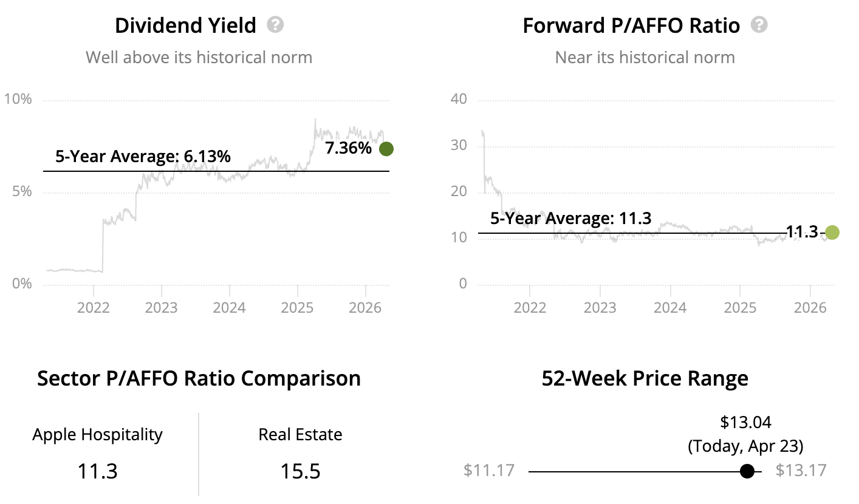Click the Forward P/AFFO Ratio chart title
This screenshot has width=859, height=504.
(x=631, y=26)
